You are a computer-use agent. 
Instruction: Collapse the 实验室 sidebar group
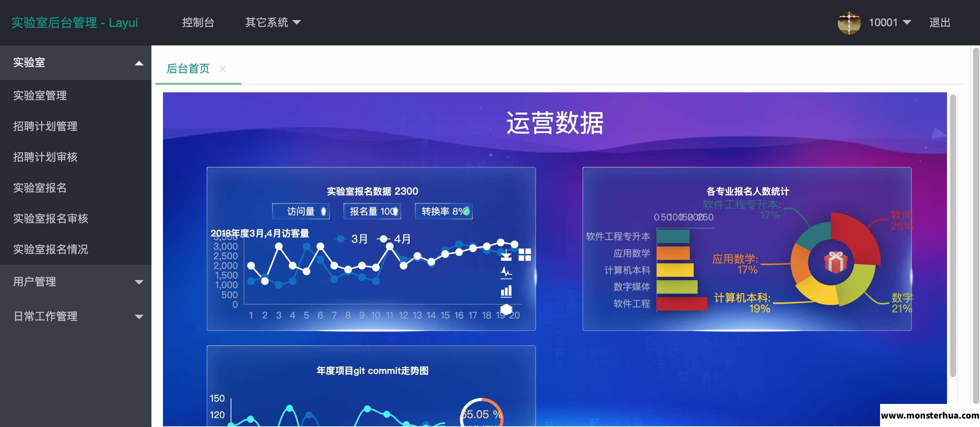tap(76, 63)
